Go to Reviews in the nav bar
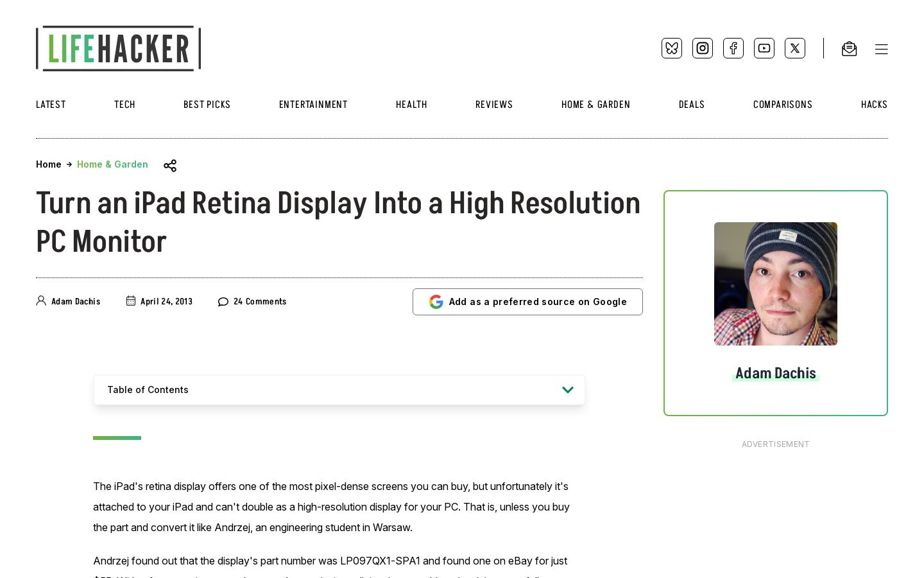The image size is (924, 578). click(494, 105)
